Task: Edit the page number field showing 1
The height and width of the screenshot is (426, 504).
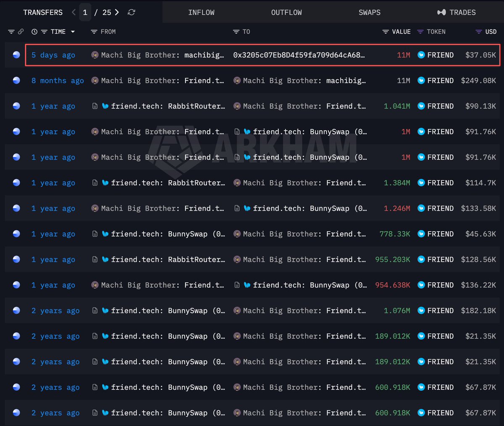Action: pyautogui.click(x=85, y=12)
